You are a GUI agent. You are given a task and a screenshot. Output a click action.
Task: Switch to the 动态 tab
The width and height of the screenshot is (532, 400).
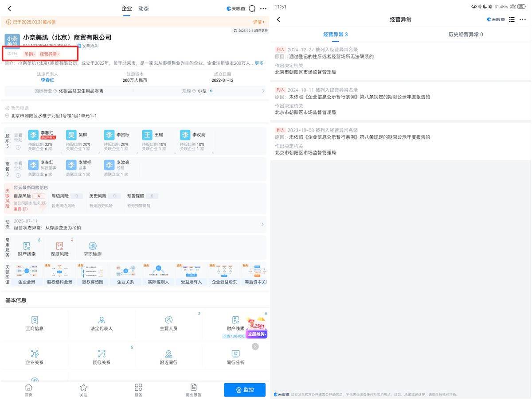[x=143, y=8]
